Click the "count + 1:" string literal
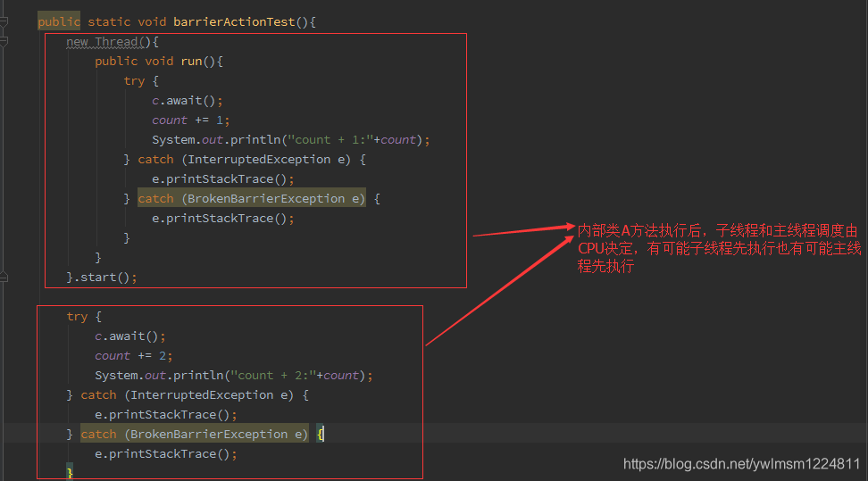 330,140
